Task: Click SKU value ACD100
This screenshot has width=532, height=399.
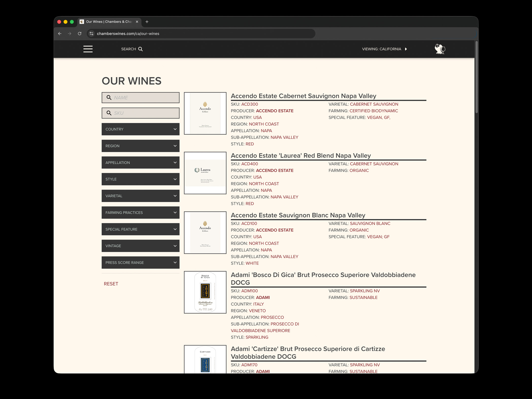Action: coord(249,223)
